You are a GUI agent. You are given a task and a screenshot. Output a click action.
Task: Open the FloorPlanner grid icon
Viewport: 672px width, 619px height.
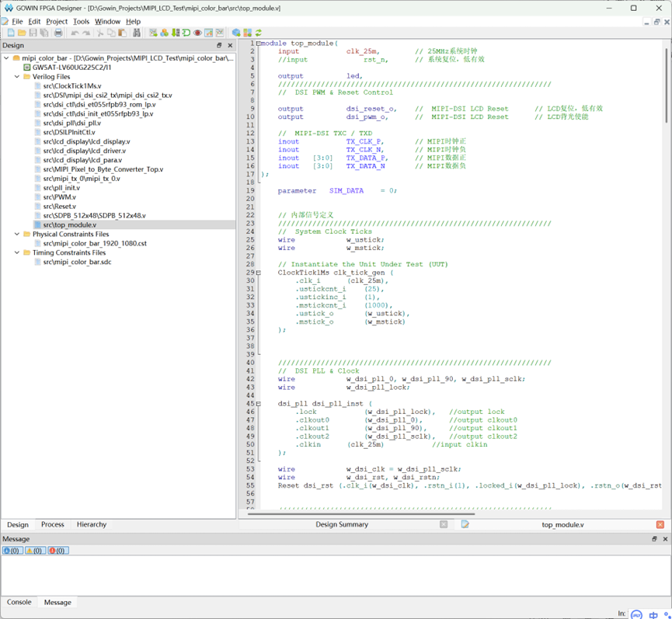click(x=209, y=33)
